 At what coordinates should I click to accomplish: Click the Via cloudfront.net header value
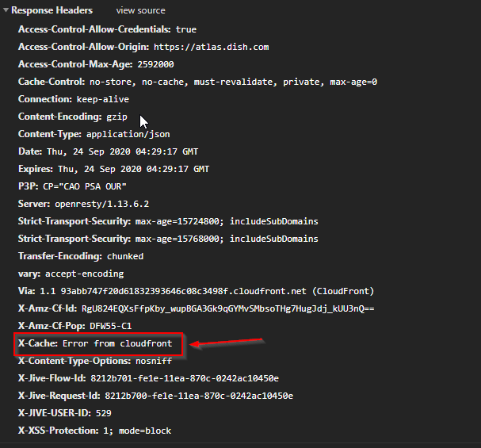point(207,291)
